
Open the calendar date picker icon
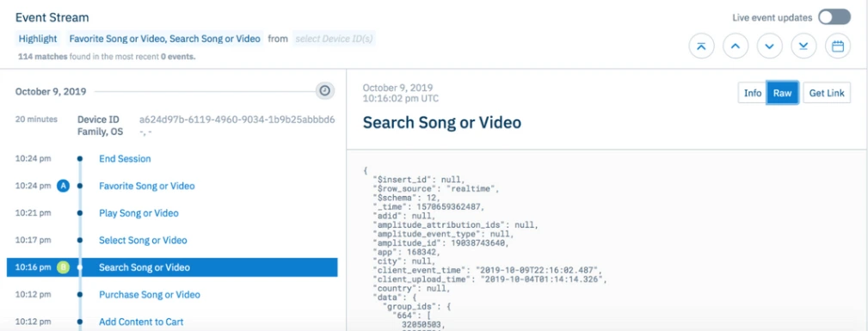(838, 46)
